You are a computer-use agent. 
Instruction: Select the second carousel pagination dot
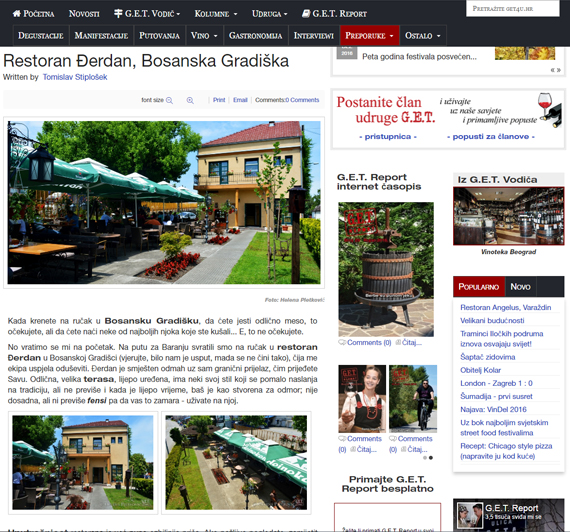click(x=431, y=458)
